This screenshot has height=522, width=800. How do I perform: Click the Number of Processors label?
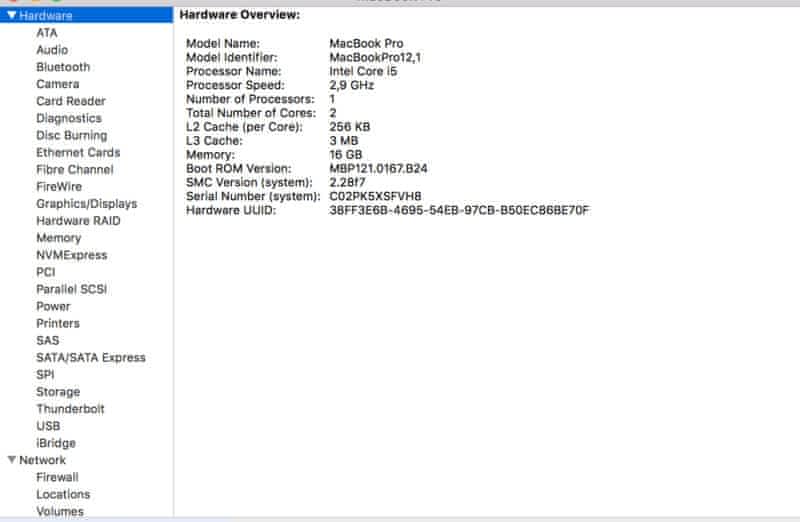[x=251, y=99]
